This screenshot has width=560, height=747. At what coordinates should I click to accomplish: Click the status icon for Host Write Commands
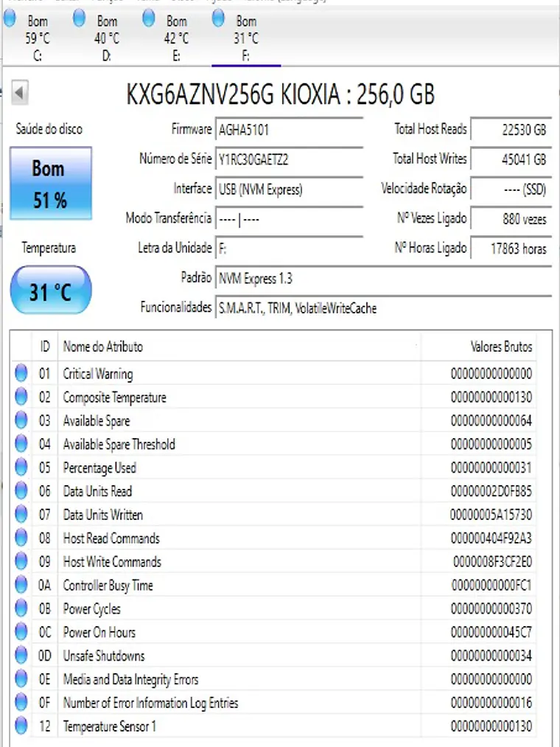tap(21, 561)
